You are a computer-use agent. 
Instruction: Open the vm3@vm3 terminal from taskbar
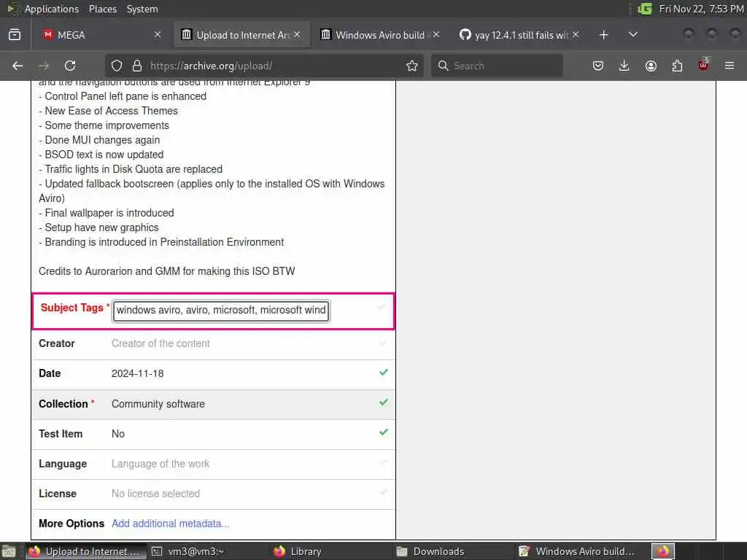(208, 551)
